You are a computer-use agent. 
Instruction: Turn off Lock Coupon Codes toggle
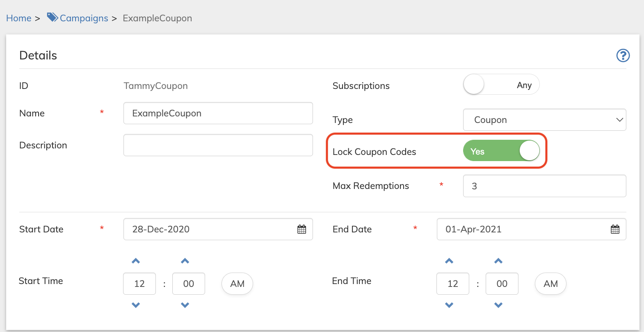click(x=501, y=150)
